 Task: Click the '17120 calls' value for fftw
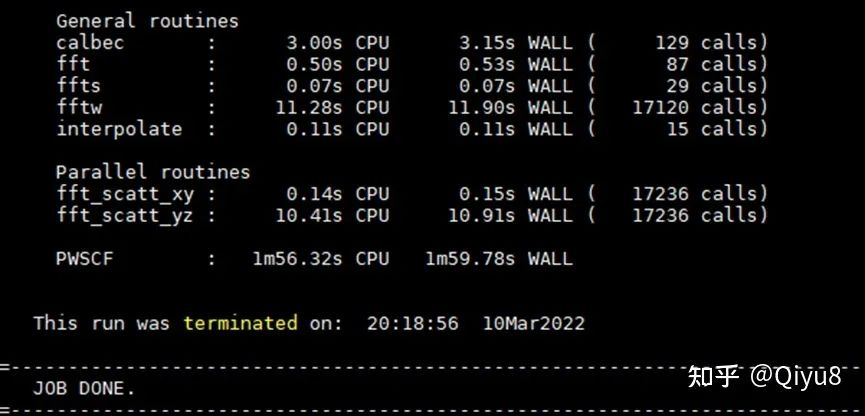(x=700, y=107)
